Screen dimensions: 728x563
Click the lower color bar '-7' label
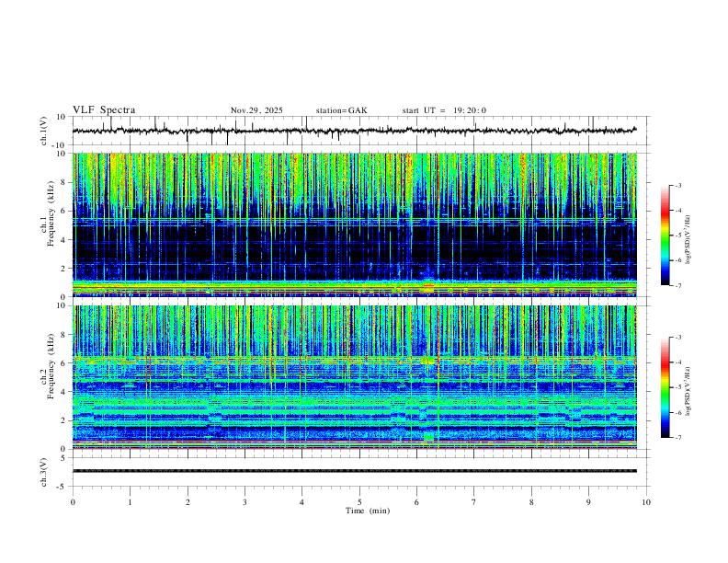tap(678, 437)
